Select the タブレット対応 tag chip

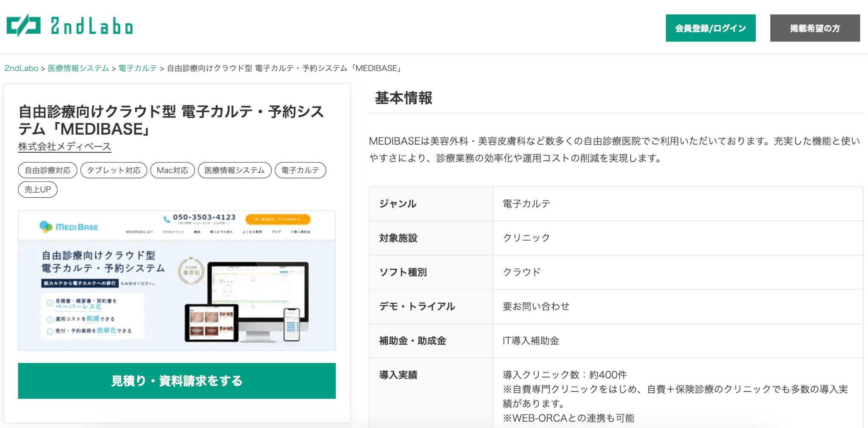pyautogui.click(x=114, y=170)
